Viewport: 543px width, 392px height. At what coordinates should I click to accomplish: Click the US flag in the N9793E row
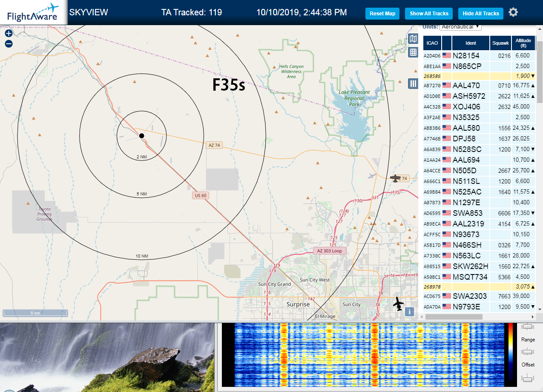point(446,306)
